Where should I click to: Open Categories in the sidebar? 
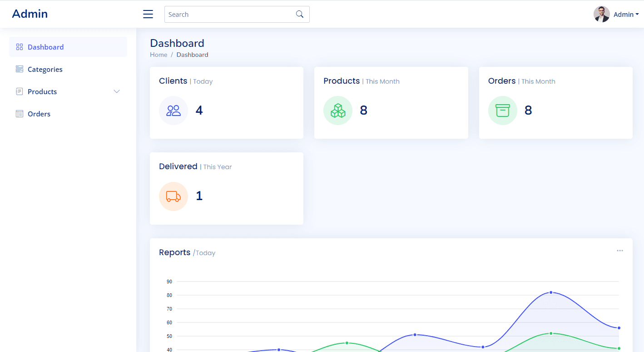coord(68,69)
